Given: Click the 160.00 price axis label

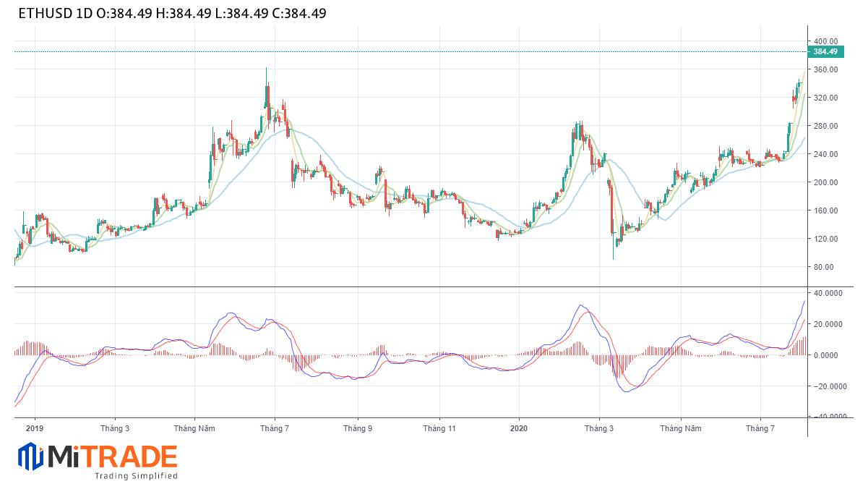Looking at the screenshot, I should (x=825, y=211).
